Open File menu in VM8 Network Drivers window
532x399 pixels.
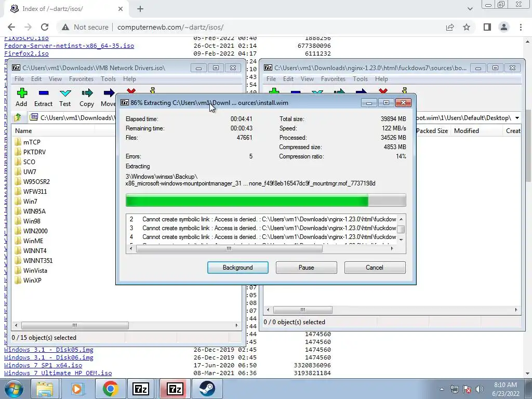coord(19,79)
